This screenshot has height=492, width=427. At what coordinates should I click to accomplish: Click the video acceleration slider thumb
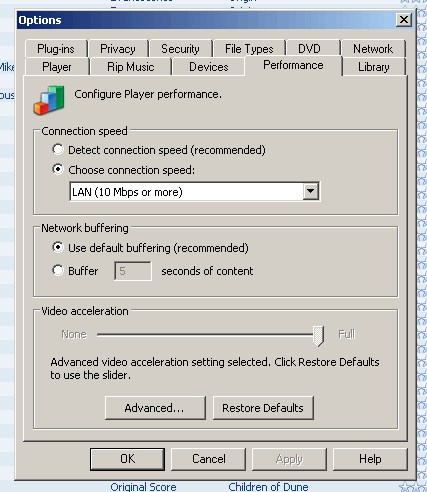[318, 336]
